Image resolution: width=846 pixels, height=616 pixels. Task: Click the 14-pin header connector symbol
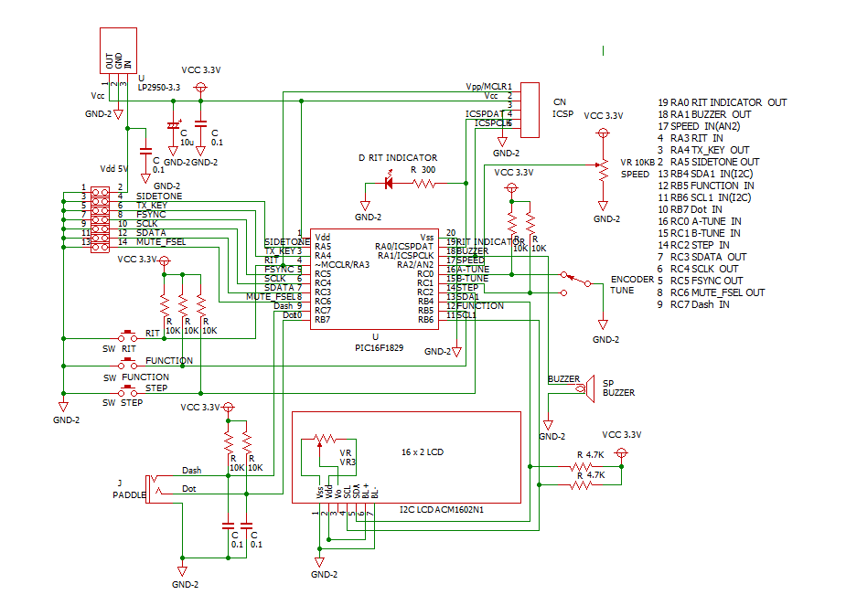[x=100, y=219]
